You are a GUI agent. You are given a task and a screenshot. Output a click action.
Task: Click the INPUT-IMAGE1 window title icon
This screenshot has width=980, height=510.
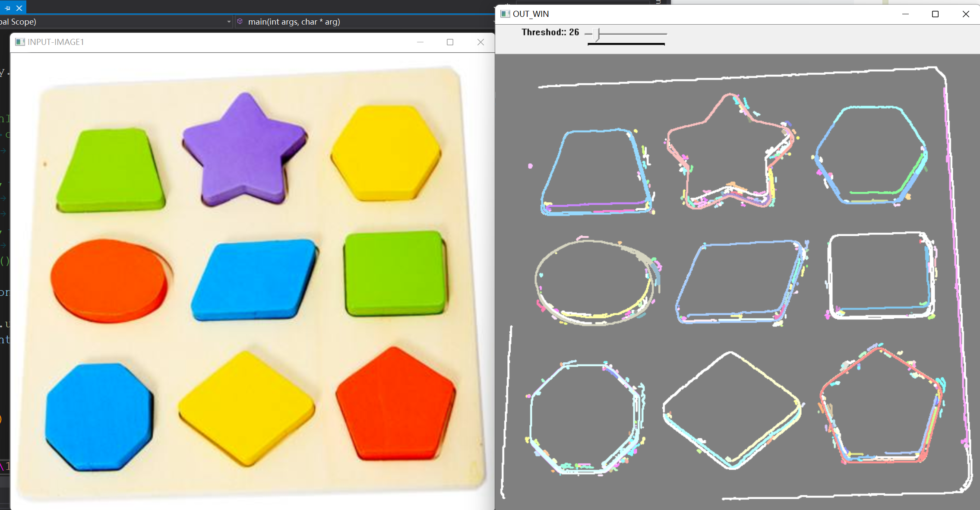[20, 42]
